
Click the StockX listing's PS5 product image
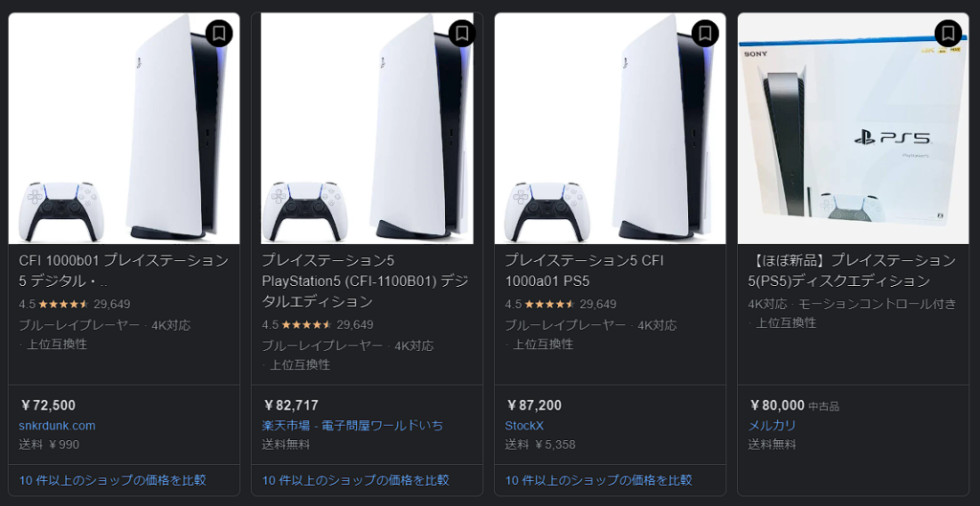(610, 128)
